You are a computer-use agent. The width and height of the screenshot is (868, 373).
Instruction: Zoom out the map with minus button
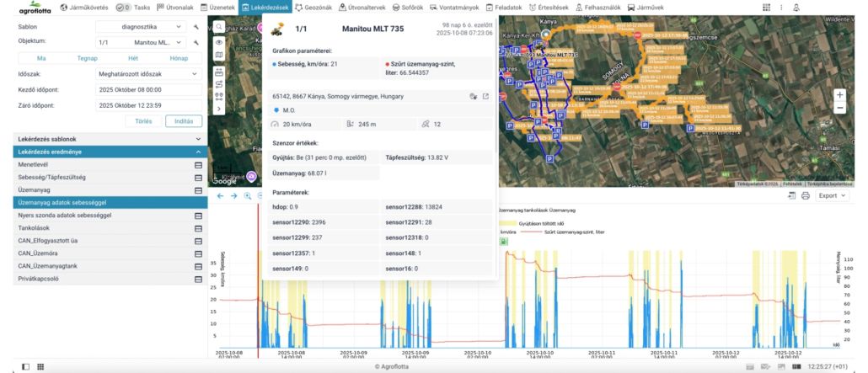click(x=839, y=109)
